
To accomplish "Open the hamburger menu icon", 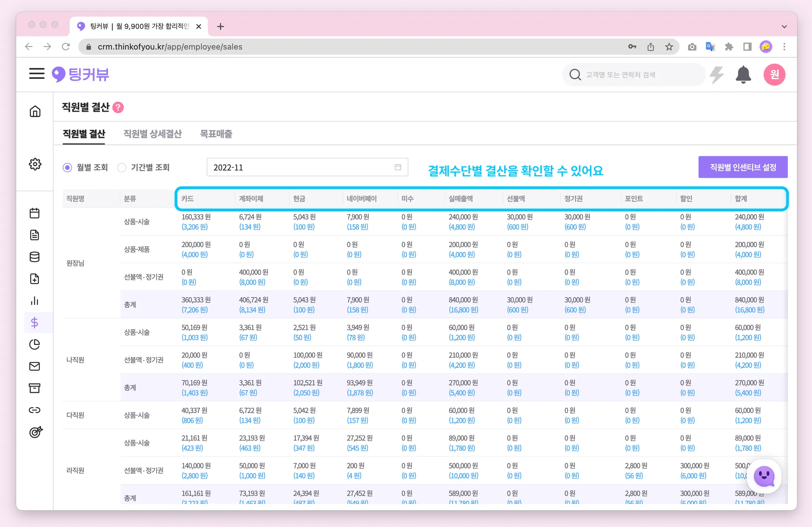I will 36,74.
